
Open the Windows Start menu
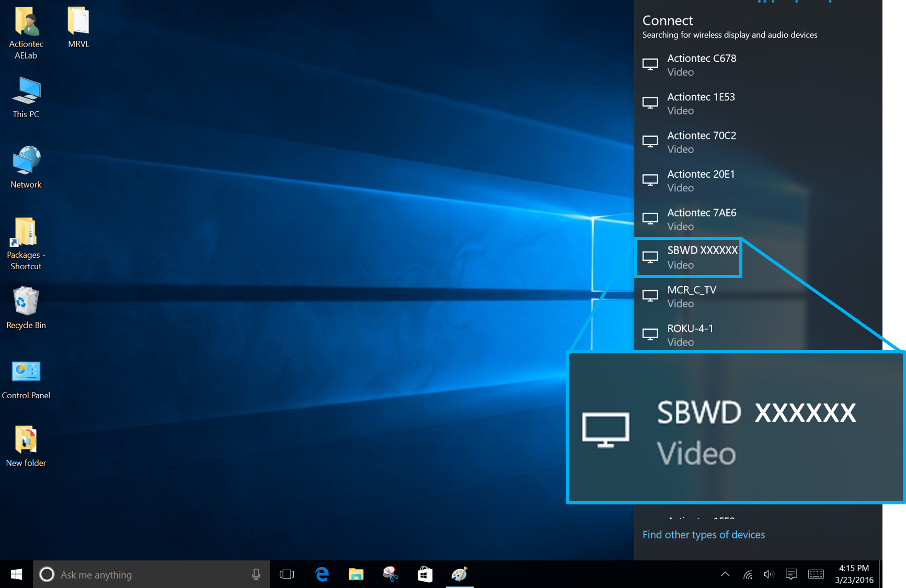pos(16,574)
